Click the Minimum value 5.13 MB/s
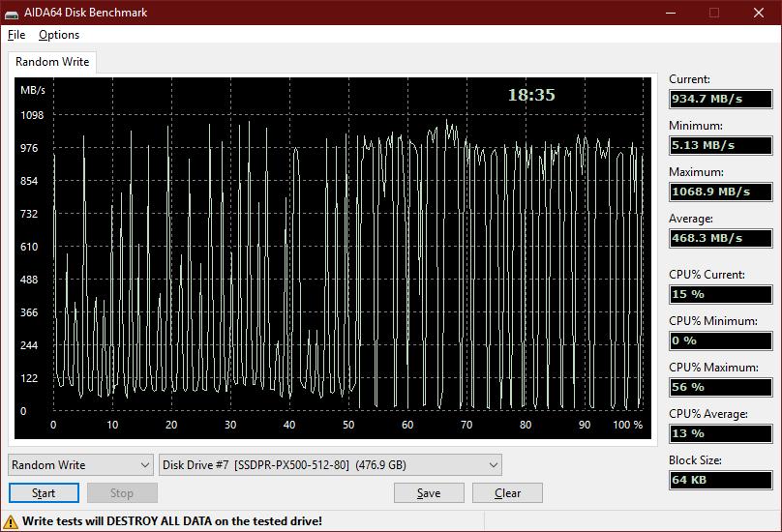Image resolution: width=782 pixels, height=532 pixels. coord(721,145)
